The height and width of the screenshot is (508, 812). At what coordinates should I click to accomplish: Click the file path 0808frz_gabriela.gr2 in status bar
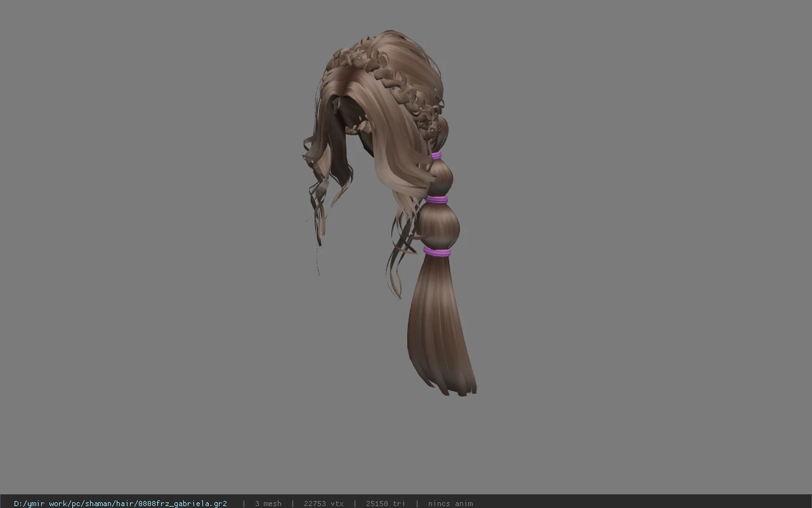[121, 504]
